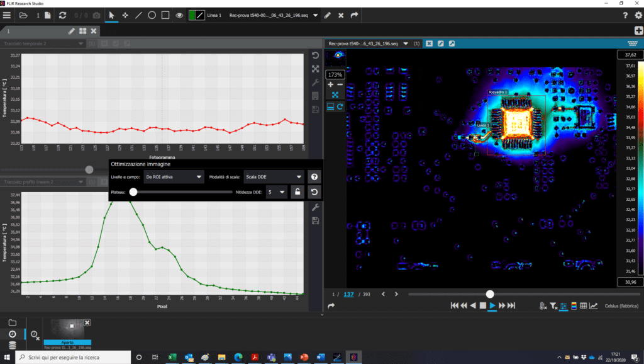Open the hamburger main menu
The height and width of the screenshot is (364, 644).
point(7,15)
